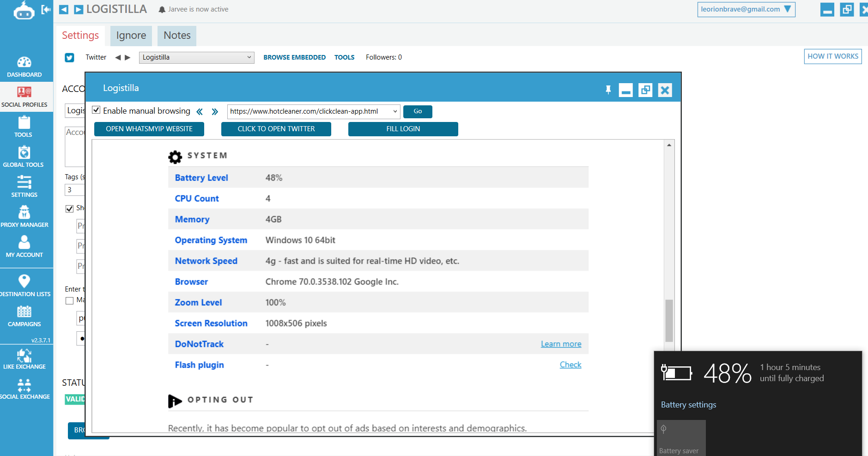Switch to the Ignore tab

click(131, 36)
